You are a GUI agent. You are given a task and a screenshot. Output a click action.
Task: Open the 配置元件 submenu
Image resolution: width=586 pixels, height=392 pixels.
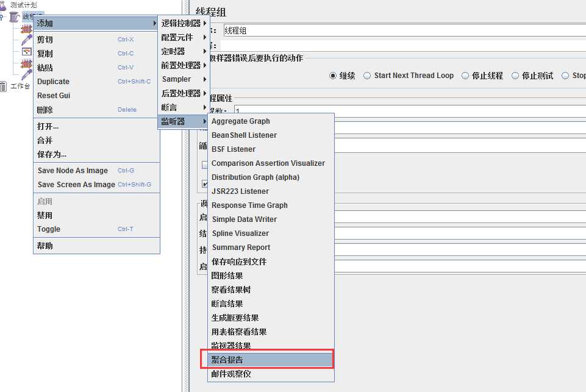coord(184,37)
